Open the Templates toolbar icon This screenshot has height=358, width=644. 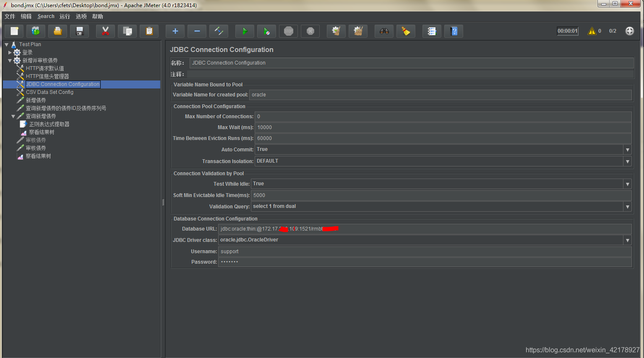(36, 31)
